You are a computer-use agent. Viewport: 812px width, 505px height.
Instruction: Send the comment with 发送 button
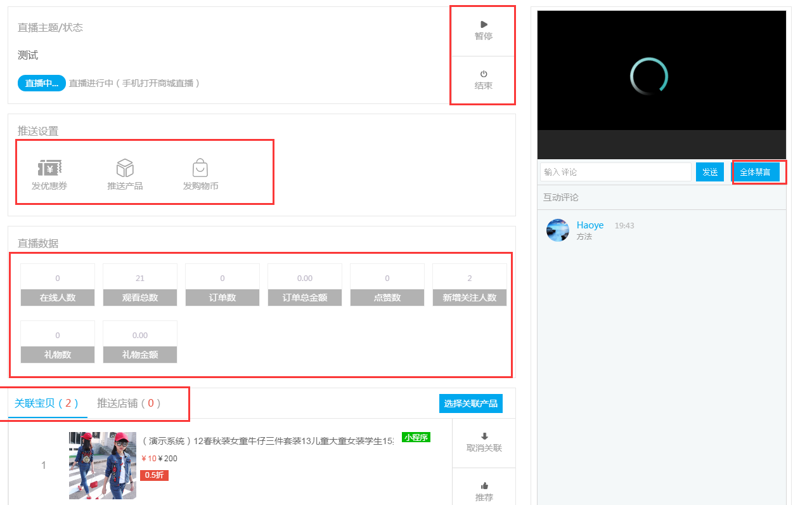click(710, 172)
